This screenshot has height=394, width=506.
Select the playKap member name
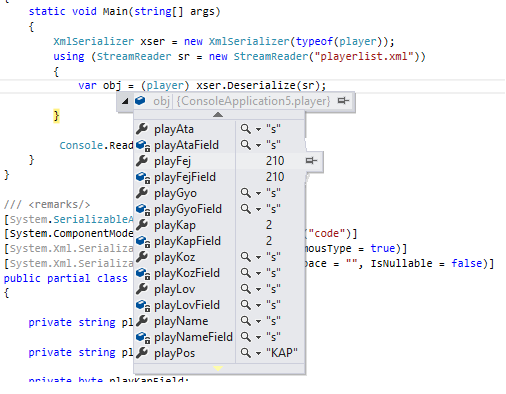click(x=175, y=225)
